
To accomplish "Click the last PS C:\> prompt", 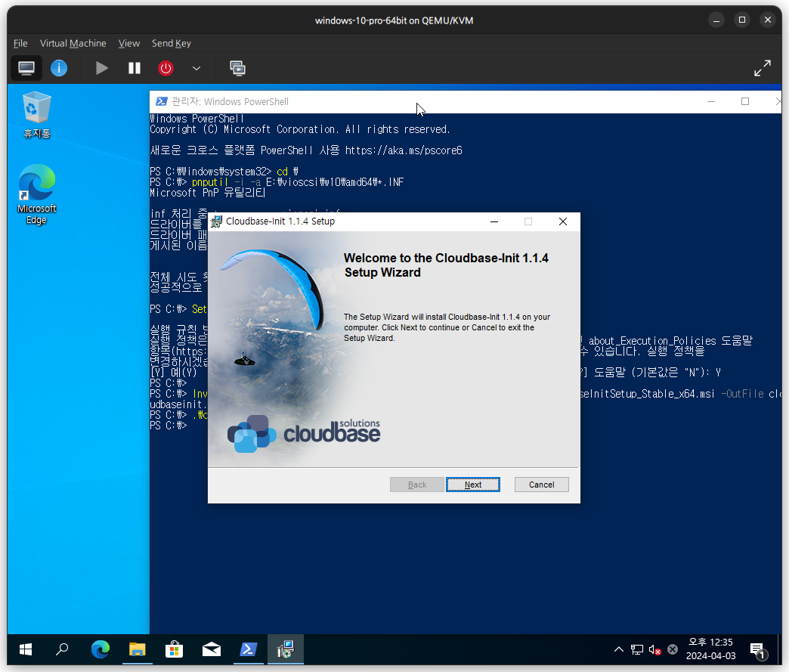I will pyautogui.click(x=168, y=426).
